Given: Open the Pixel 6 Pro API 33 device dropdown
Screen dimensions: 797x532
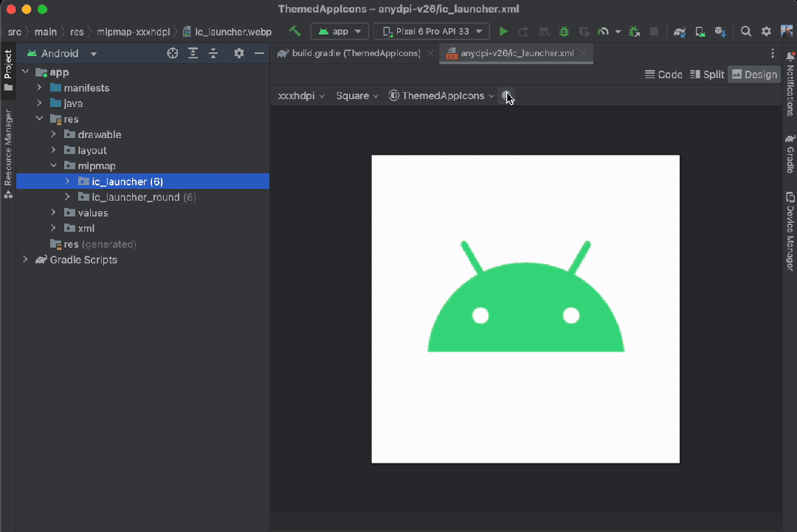Looking at the screenshot, I should [432, 32].
